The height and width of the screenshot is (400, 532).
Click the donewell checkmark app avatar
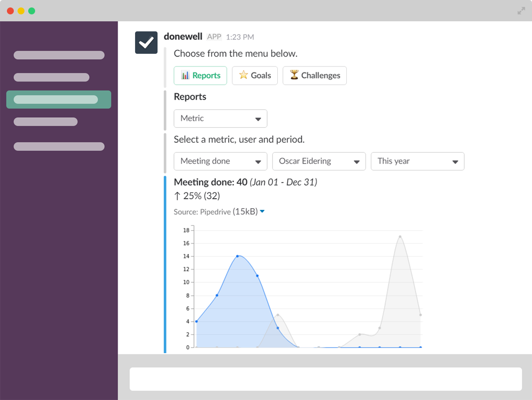(x=146, y=43)
